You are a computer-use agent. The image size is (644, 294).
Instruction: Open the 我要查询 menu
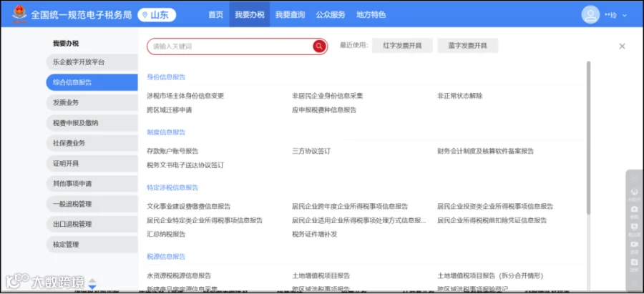[290, 15]
